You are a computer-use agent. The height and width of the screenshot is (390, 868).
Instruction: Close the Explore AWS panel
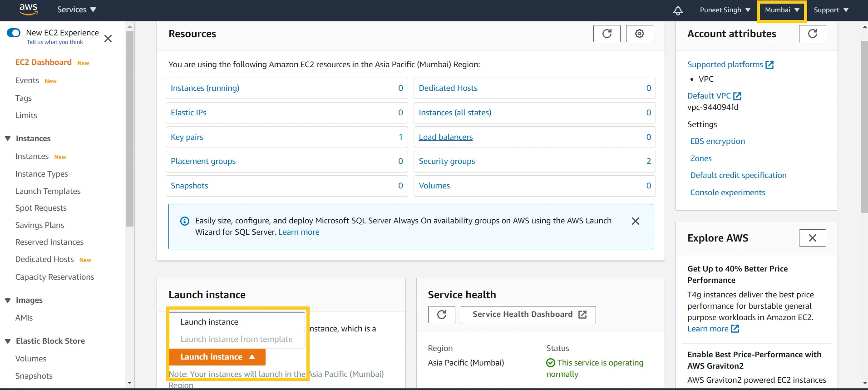pyautogui.click(x=812, y=238)
